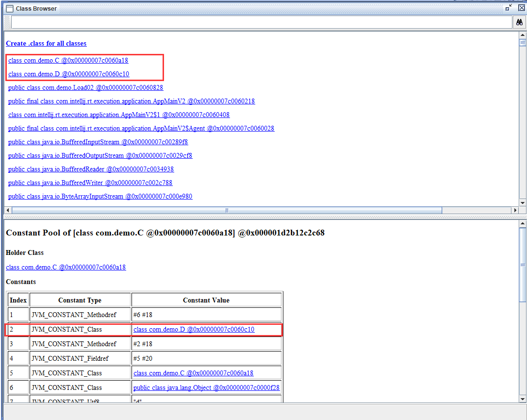Click right arrow of horizontal scrollbar
The image size is (527, 420).
(515, 210)
